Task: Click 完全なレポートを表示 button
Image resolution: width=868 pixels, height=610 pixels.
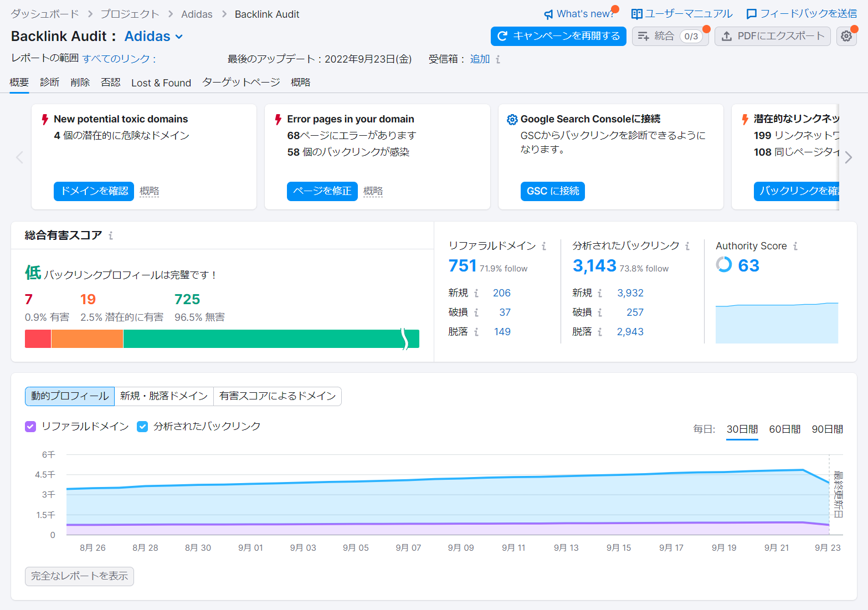Action: [x=79, y=576]
